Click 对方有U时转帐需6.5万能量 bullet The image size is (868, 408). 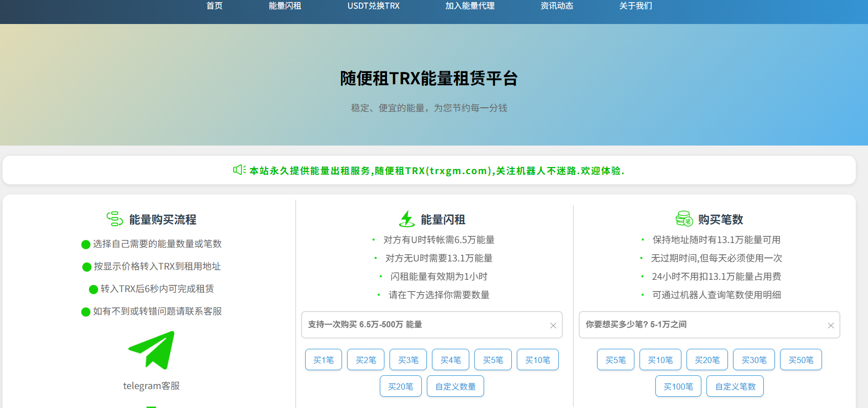pos(439,239)
